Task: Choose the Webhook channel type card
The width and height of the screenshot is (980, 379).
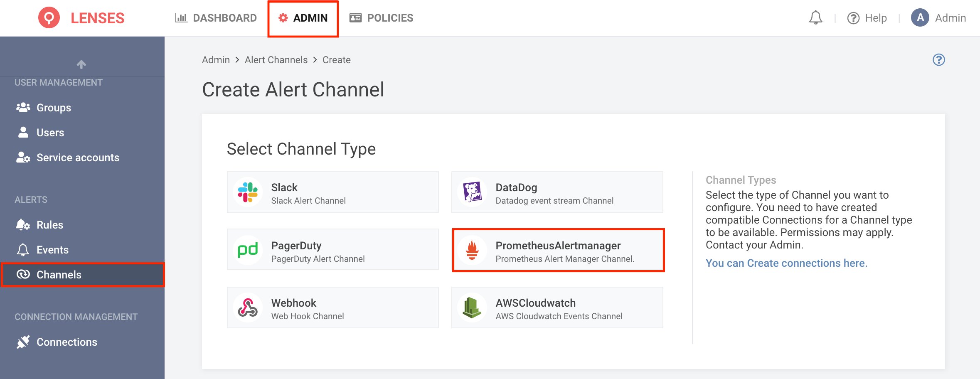Action: click(333, 308)
